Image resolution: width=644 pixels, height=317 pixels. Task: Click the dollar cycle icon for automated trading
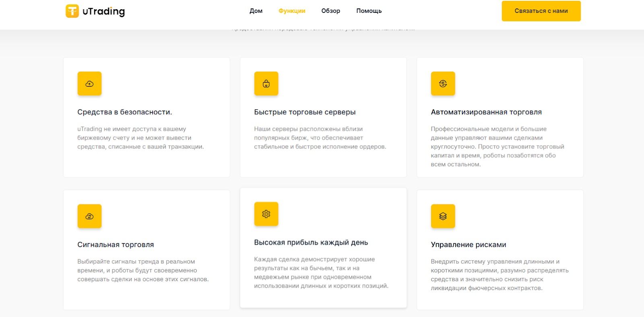click(x=443, y=84)
